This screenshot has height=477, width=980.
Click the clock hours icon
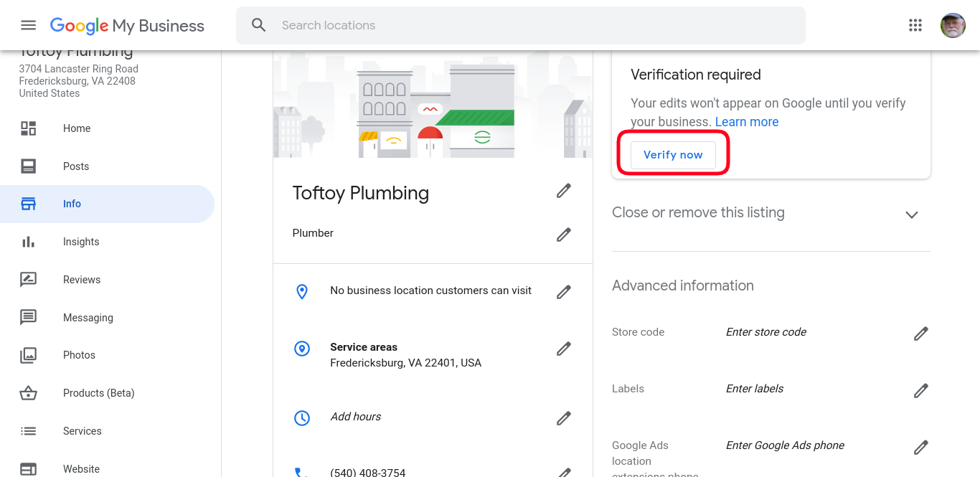pyautogui.click(x=302, y=417)
